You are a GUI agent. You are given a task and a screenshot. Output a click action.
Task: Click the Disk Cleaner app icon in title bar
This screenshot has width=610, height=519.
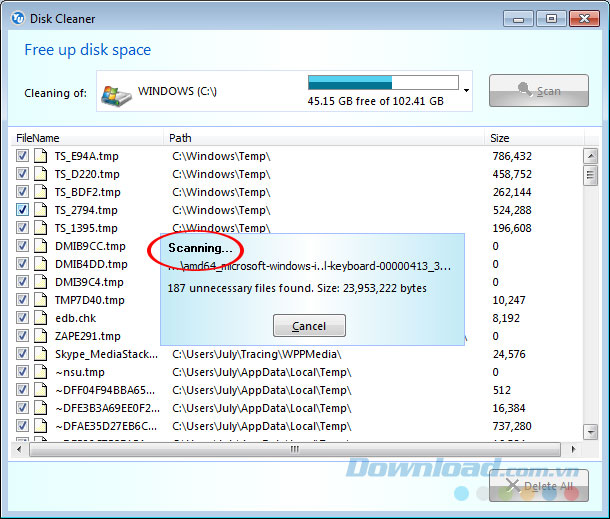(x=17, y=18)
